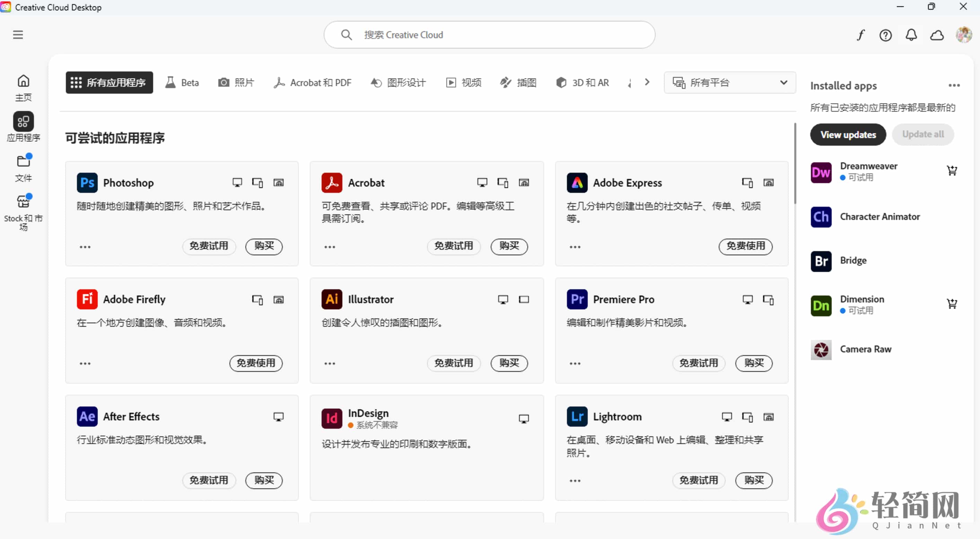Install Dimension using its cart icon
This screenshot has height=539, width=980.
click(x=952, y=303)
